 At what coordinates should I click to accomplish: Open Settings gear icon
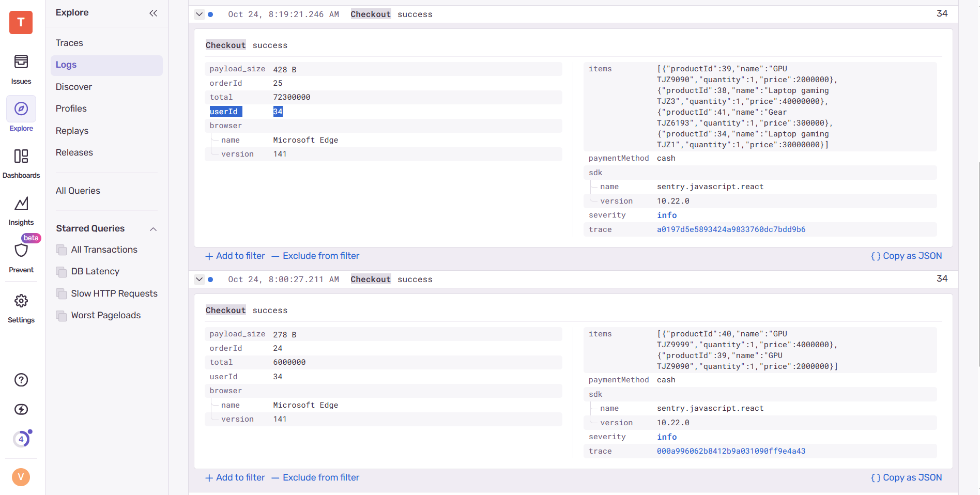(21, 301)
